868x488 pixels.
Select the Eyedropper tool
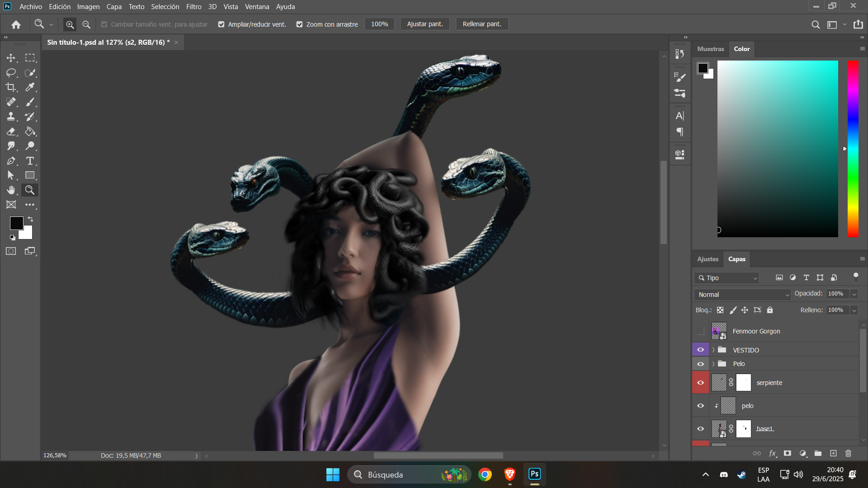30,87
